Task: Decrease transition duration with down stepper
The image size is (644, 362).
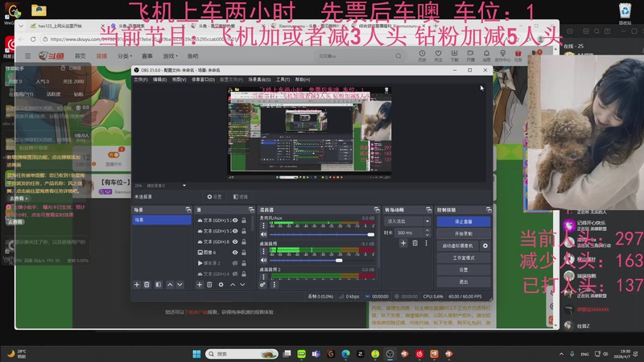Action: click(427, 235)
